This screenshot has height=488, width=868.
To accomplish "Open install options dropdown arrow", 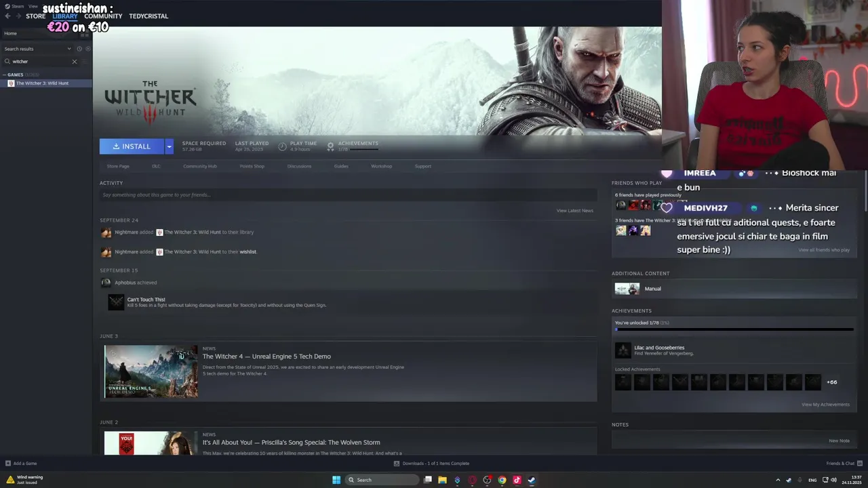I will point(169,146).
